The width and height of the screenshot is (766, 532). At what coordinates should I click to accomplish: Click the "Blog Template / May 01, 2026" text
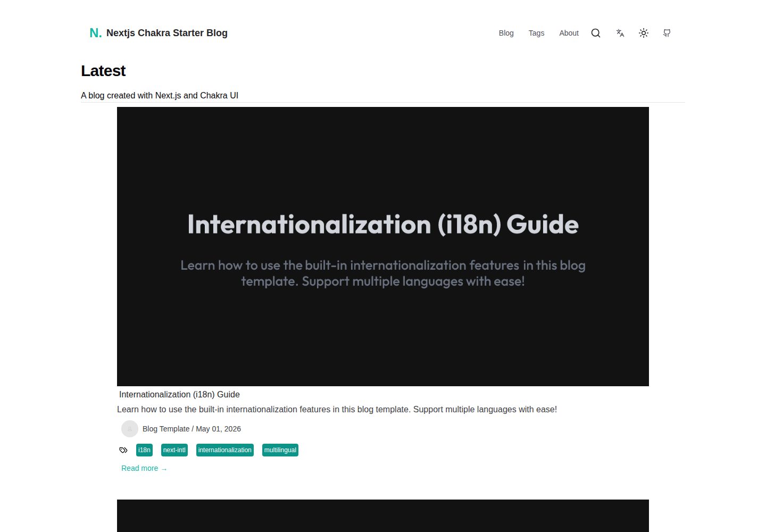[191, 429]
